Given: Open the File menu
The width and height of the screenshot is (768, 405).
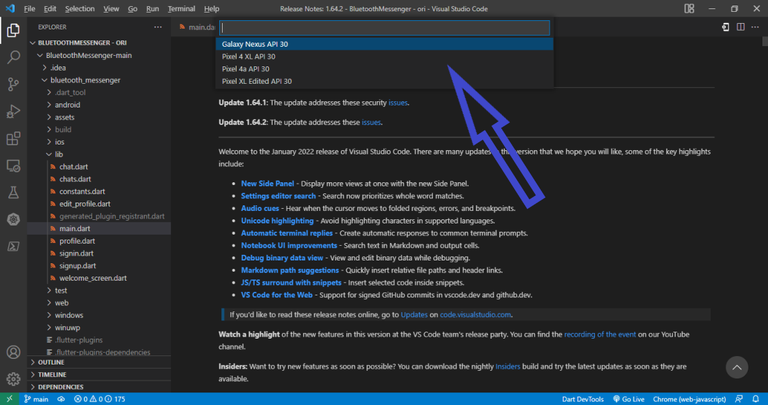Looking at the screenshot, I should 29,9.
